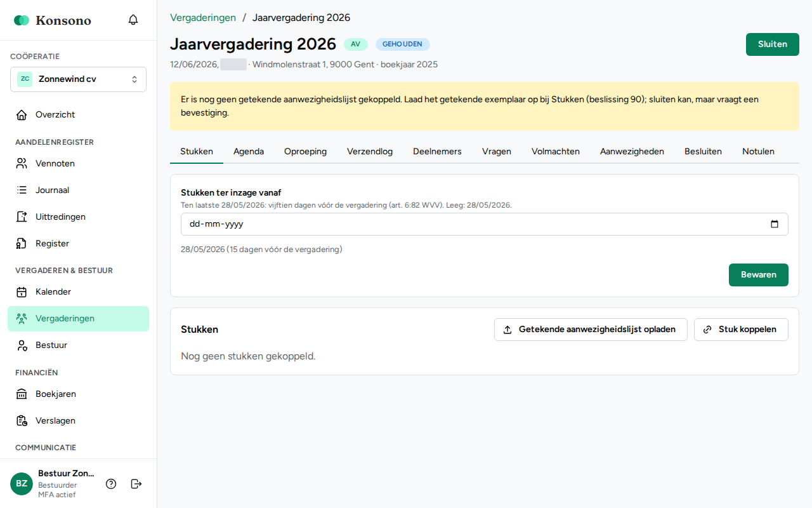
Task: Click Getekende aanwezigheidslijst opladen button
Action: point(591,330)
